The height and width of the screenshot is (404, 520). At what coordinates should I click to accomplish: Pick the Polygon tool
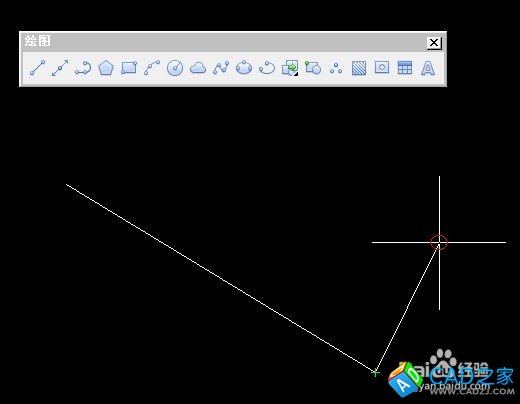pyautogui.click(x=106, y=68)
